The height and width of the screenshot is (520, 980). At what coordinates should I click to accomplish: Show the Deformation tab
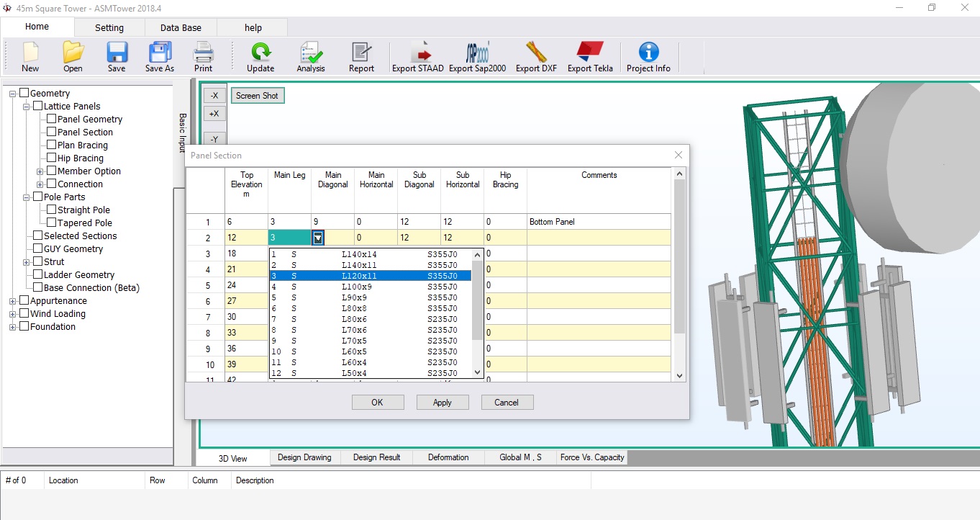coord(448,457)
